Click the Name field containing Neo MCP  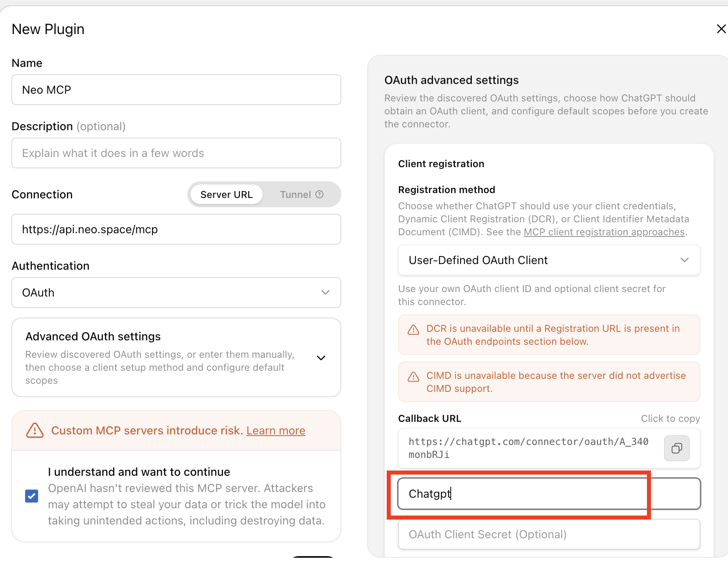pyautogui.click(x=176, y=90)
